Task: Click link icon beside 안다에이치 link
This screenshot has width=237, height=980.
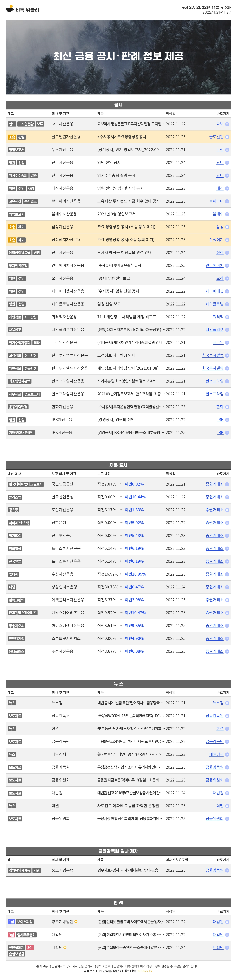Action: [x=227, y=266]
